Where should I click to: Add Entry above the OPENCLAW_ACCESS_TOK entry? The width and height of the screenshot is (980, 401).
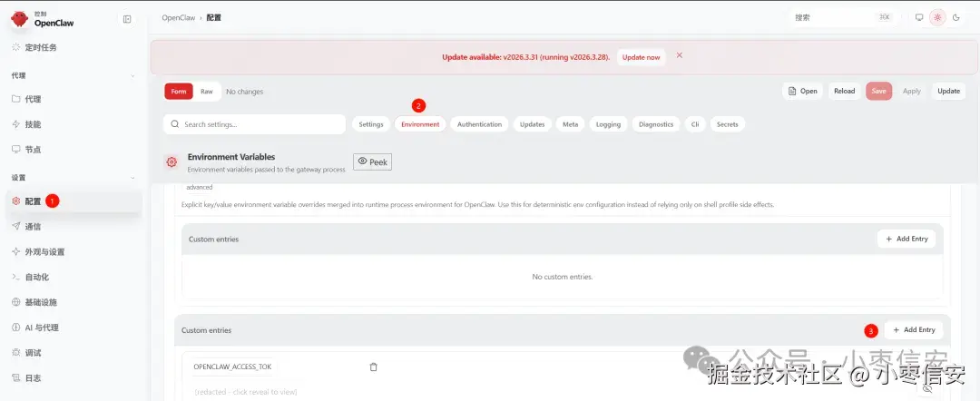click(914, 330)
